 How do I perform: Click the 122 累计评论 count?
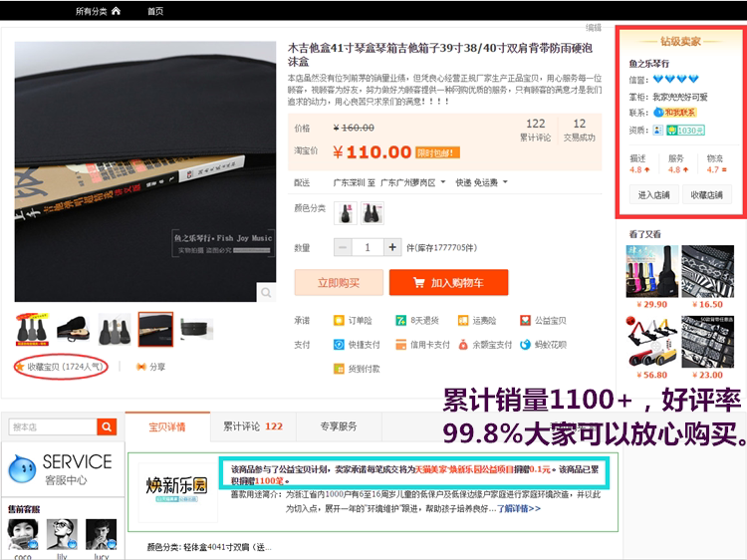pyautogui.click(x=536, y=130)
